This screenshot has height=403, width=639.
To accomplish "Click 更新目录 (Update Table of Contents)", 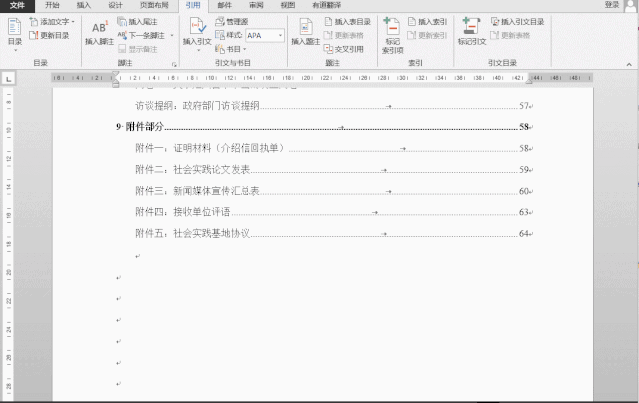I will [52, 35].
